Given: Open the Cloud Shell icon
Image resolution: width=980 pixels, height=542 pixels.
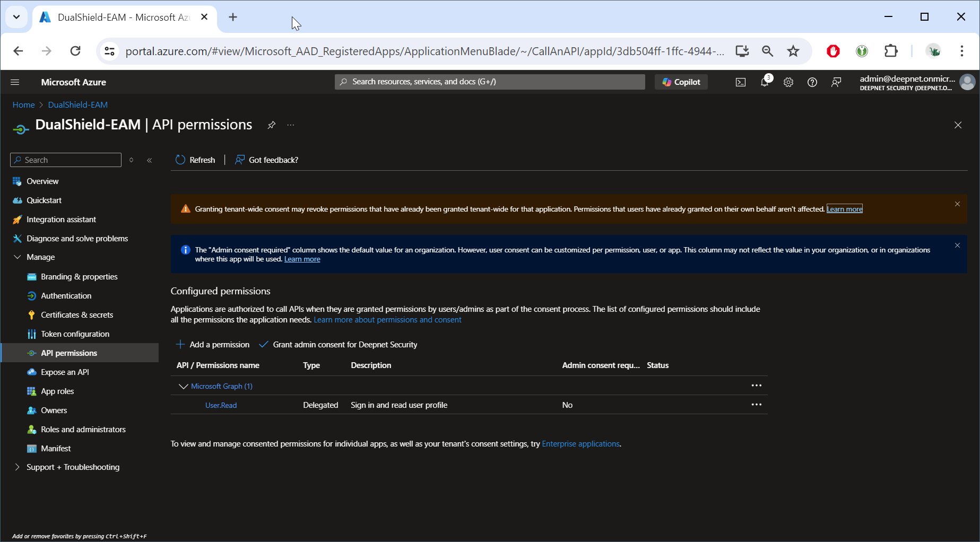Looking at the screenshot, I should 740,82.
